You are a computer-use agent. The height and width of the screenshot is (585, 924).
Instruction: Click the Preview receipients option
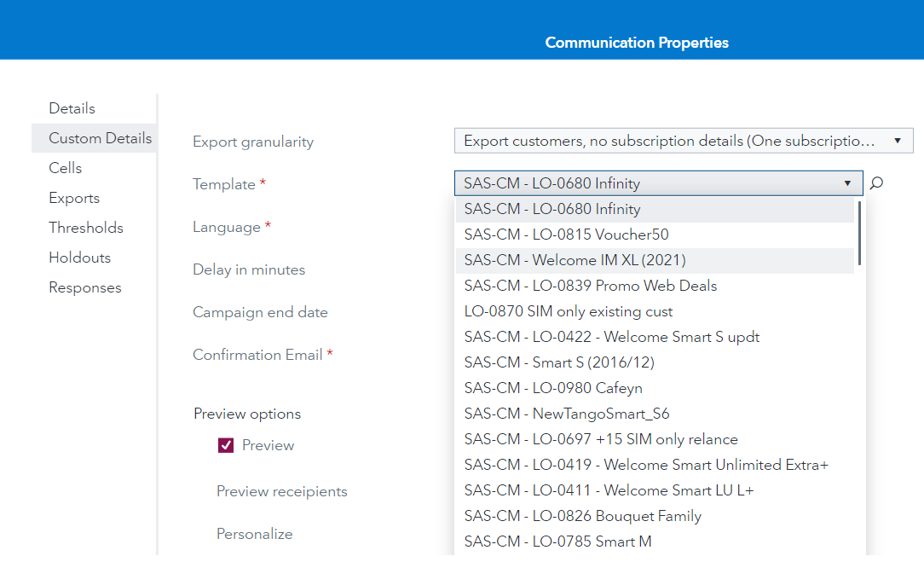pyautogui.click(x=281, y=491)
